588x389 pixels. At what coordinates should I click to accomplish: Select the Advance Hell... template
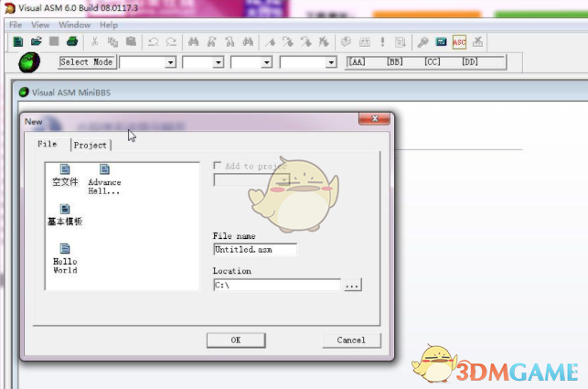(104, 179)
